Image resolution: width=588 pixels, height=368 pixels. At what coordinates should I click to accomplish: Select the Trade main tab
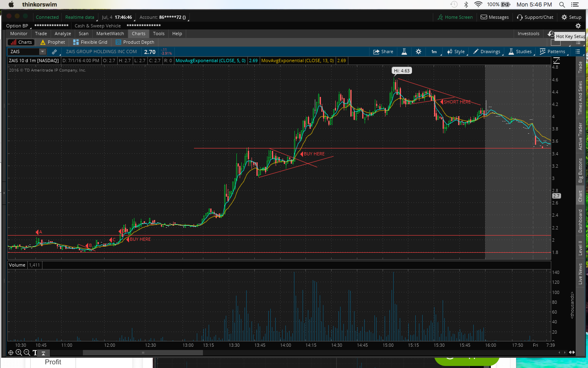pos(41,34)
